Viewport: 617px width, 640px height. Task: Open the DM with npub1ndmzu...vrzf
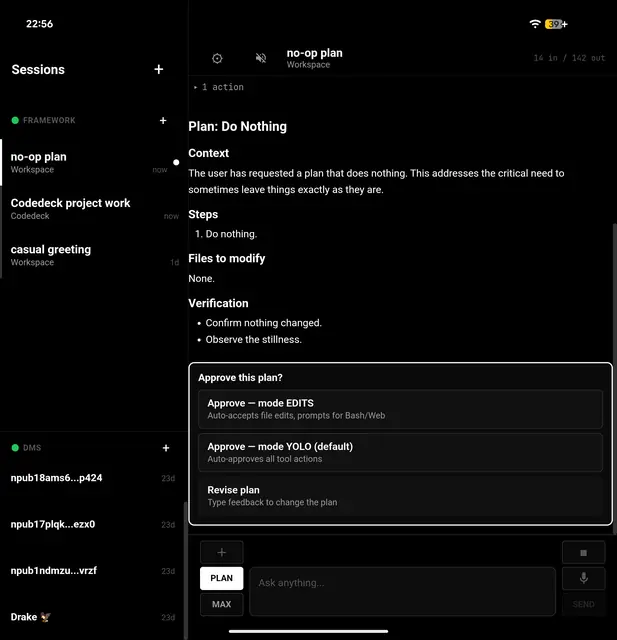93,571
